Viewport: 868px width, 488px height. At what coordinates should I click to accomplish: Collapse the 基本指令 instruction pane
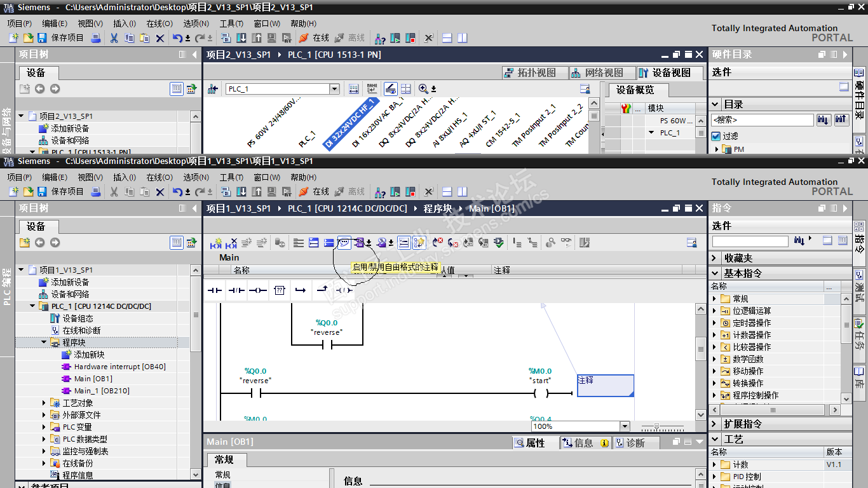(715, 273)
